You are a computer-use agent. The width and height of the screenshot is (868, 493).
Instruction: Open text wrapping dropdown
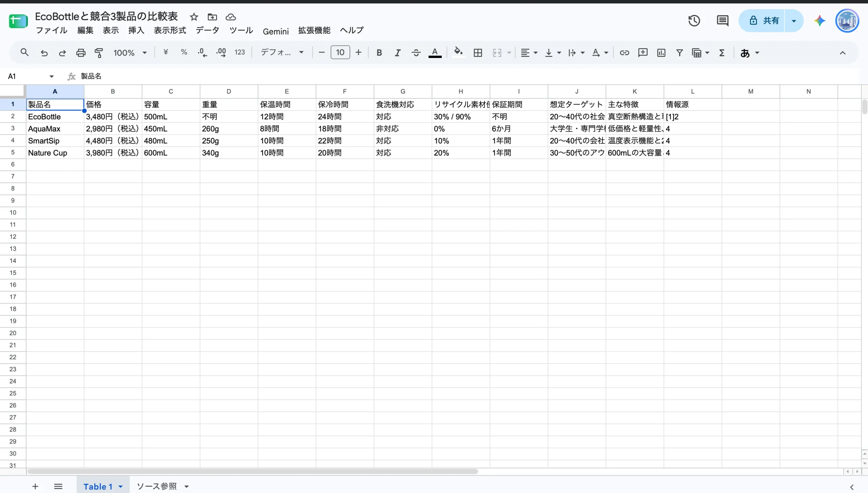576,53
